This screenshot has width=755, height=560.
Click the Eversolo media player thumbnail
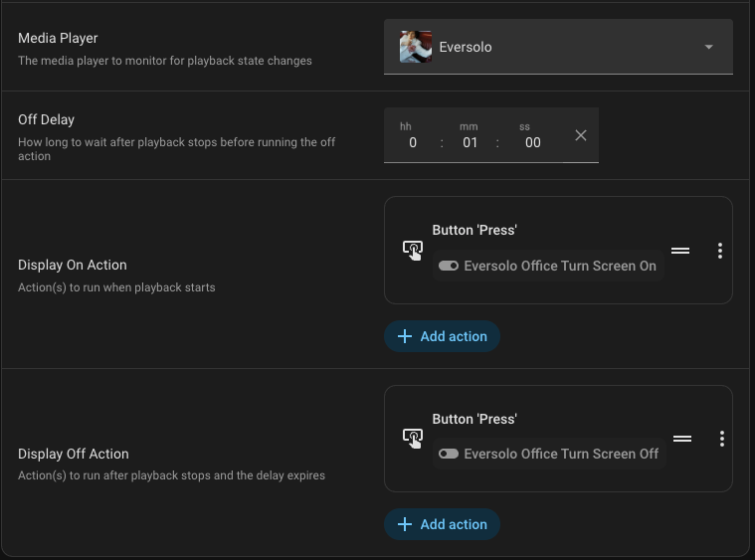415,47
